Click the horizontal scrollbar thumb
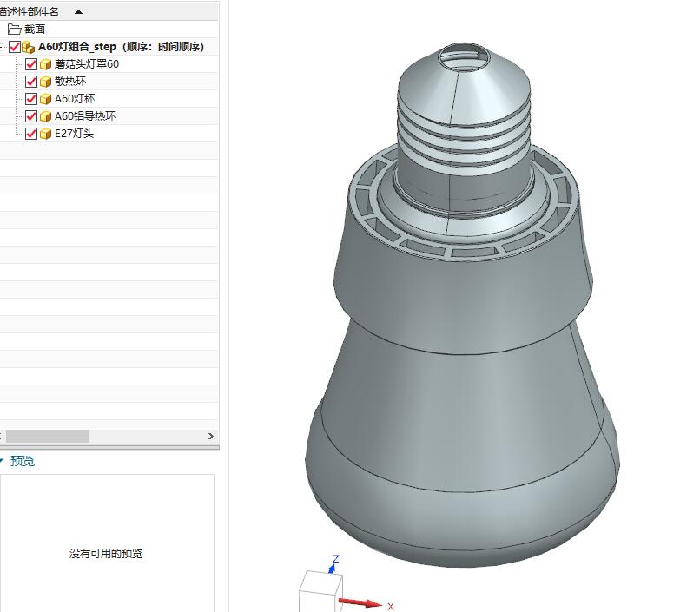 click(47, 437)
